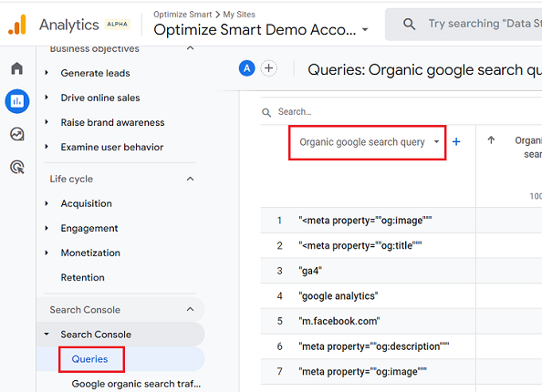This screenshot has height=392, width=542.
Task: Collapse the Business objectives section
Action: (190, 48)
